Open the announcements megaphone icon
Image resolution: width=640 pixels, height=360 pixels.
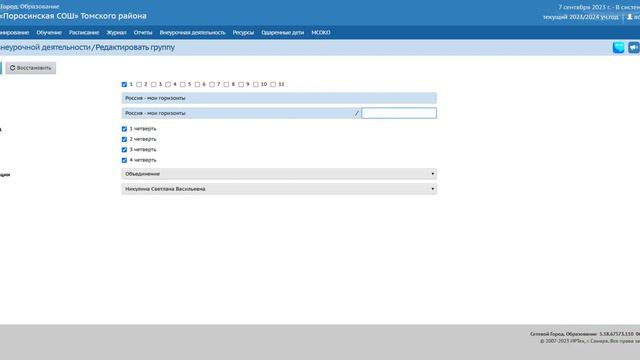pos(634,47)
